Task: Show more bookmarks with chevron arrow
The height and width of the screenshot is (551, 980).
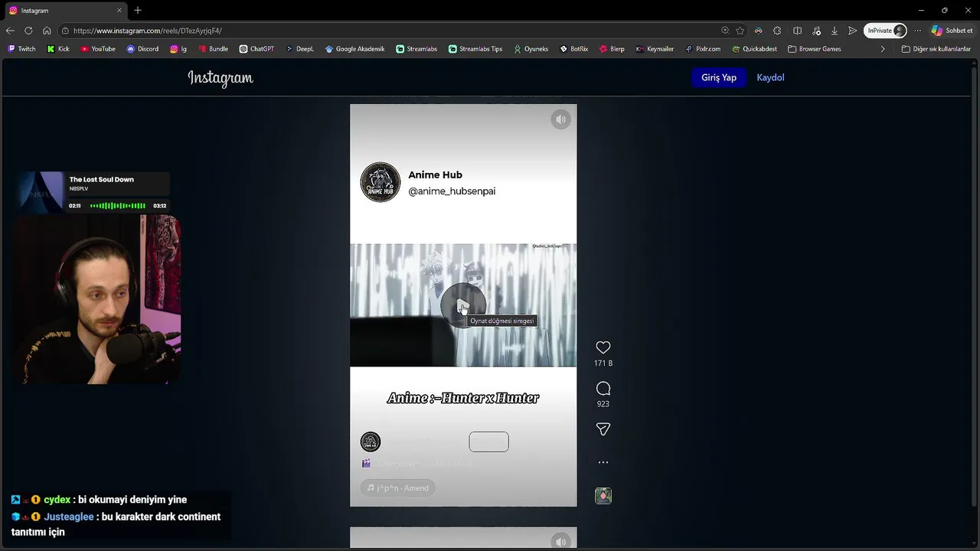Action: pos(883,49)
